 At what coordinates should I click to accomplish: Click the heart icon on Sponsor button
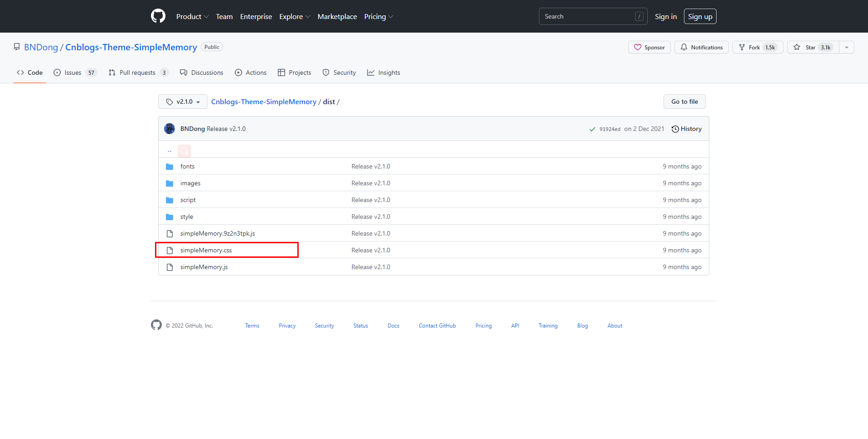tap(638, 47)
